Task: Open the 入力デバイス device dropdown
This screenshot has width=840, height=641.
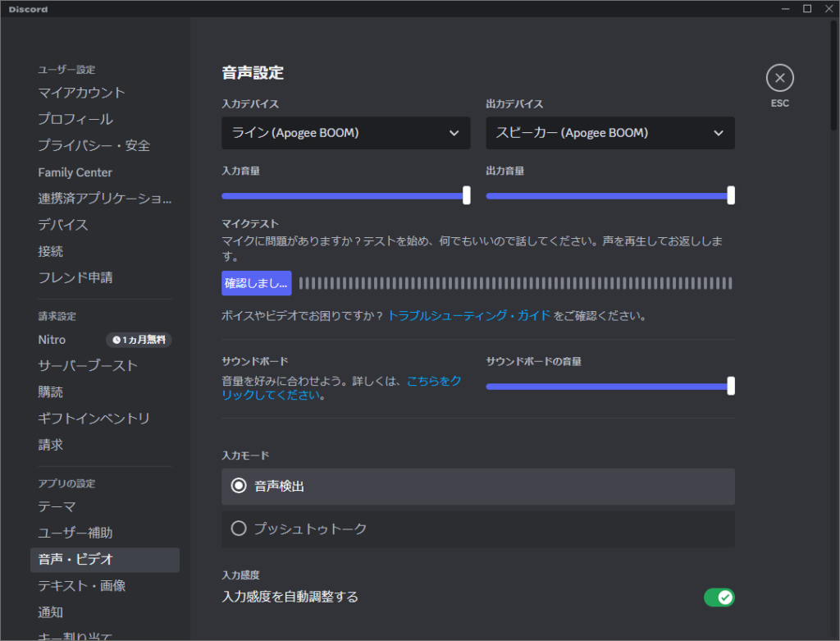Action: (345, 133)
